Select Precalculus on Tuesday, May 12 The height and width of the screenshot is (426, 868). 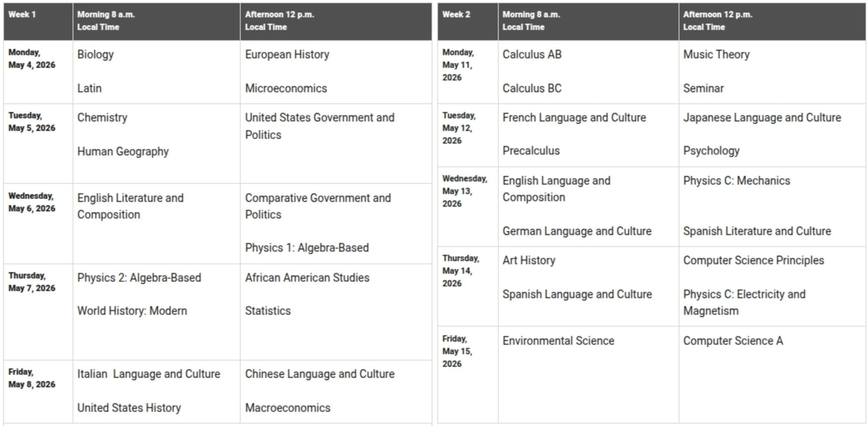[x=531, y=151]
